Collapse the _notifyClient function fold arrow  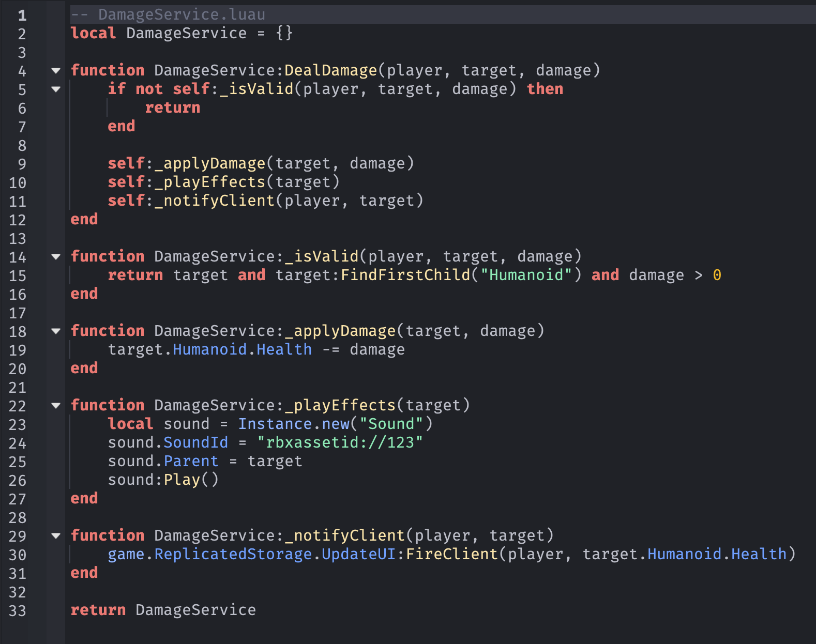(56, 536)
